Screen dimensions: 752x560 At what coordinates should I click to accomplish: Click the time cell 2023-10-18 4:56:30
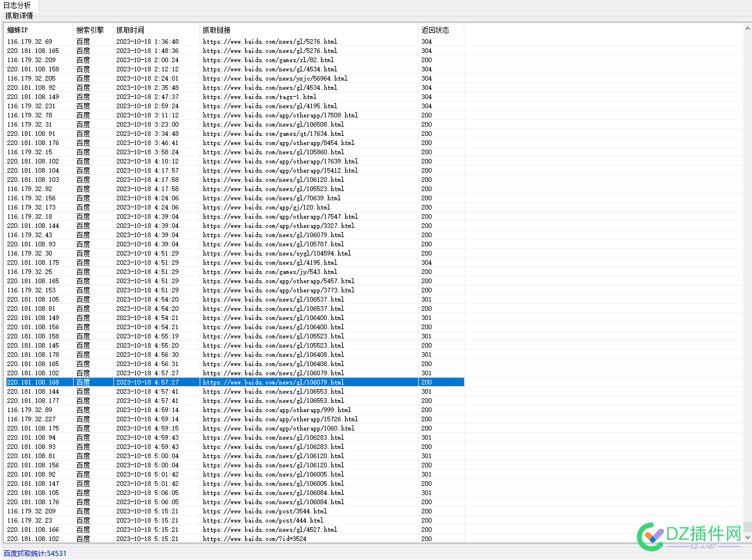(x=147, y=355)
